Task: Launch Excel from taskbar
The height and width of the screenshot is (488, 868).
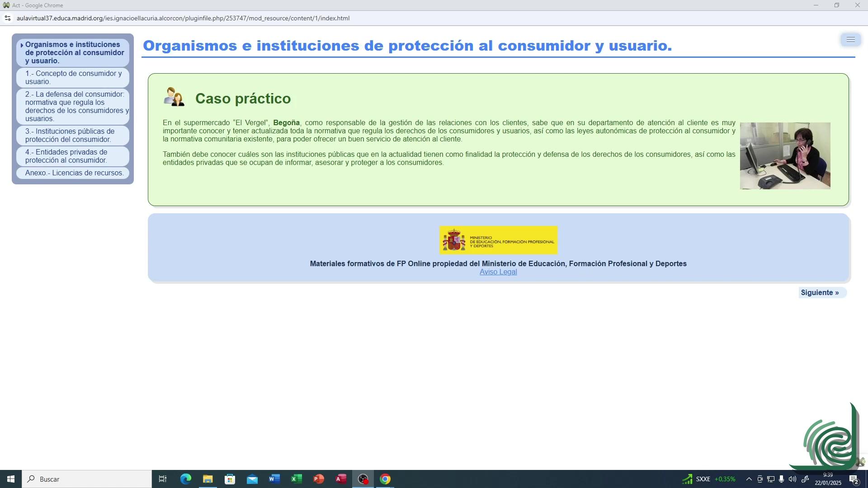Action: tap(296, 479)
